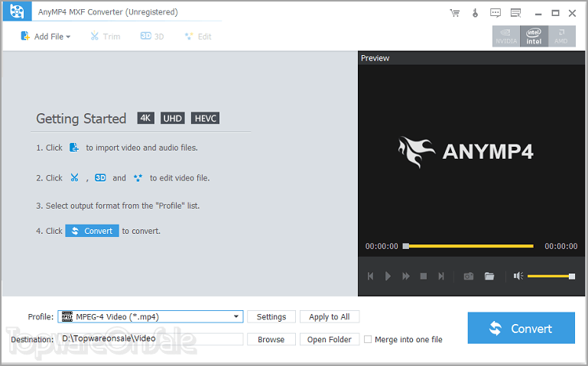Open the Edit effects tool

pos(198,37)
